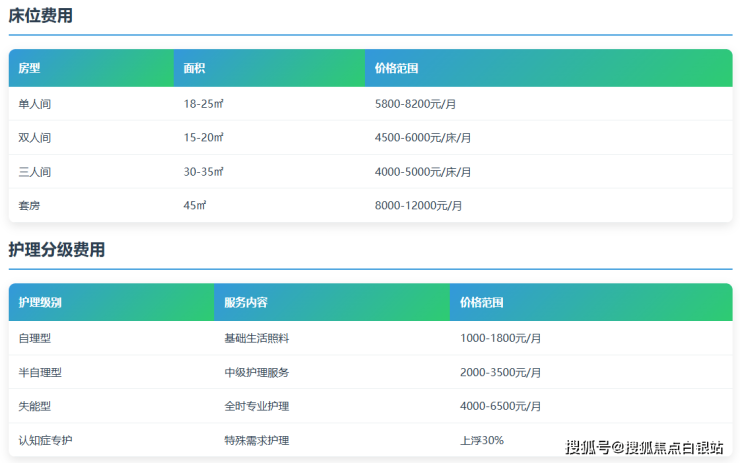Viewport: 740px width, 463px height.
Task: Click the 护理级别 column header
Action: pyautogui.click(x=40, y=303)
